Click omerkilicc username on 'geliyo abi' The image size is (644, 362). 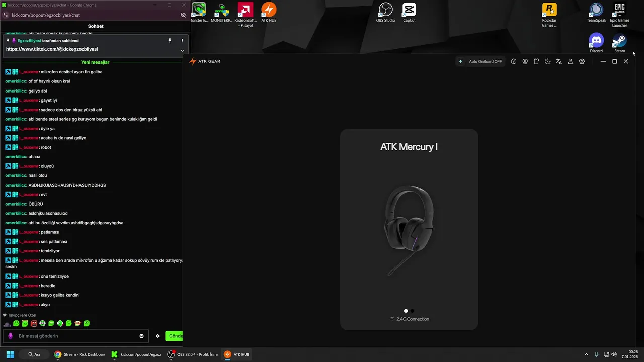16,91
